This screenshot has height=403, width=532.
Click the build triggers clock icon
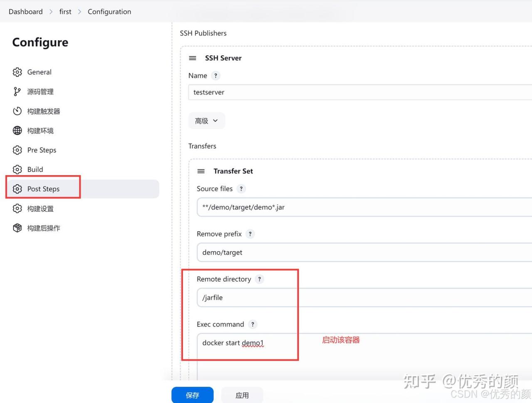pyautogui.click(x=17, y=111)
